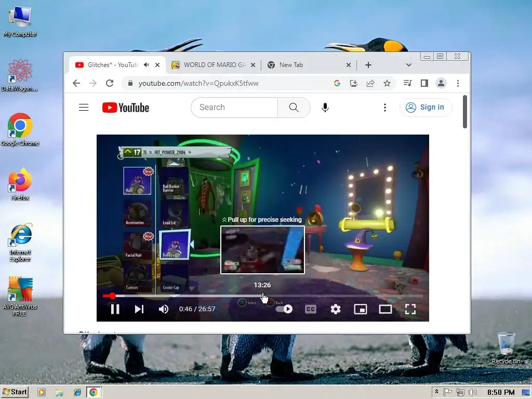
Task: Skip to the next video
Action: [x=139, y=309]
